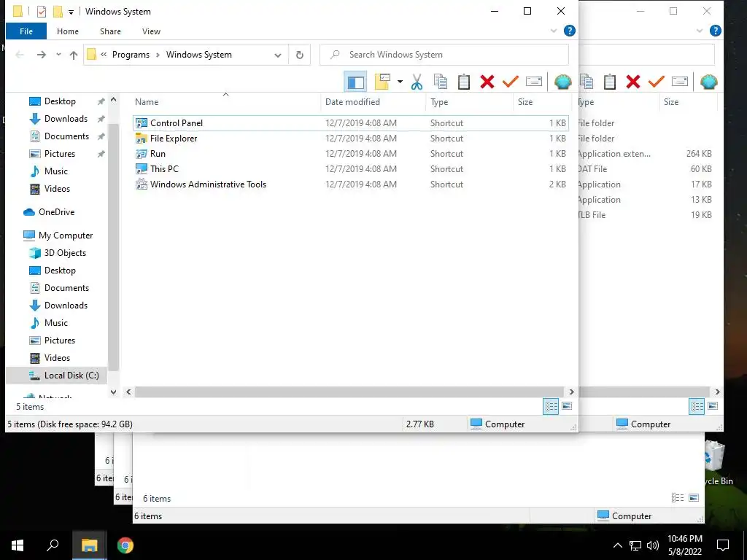Switch to large thumbnails view in back window

(x=713, y=406)
